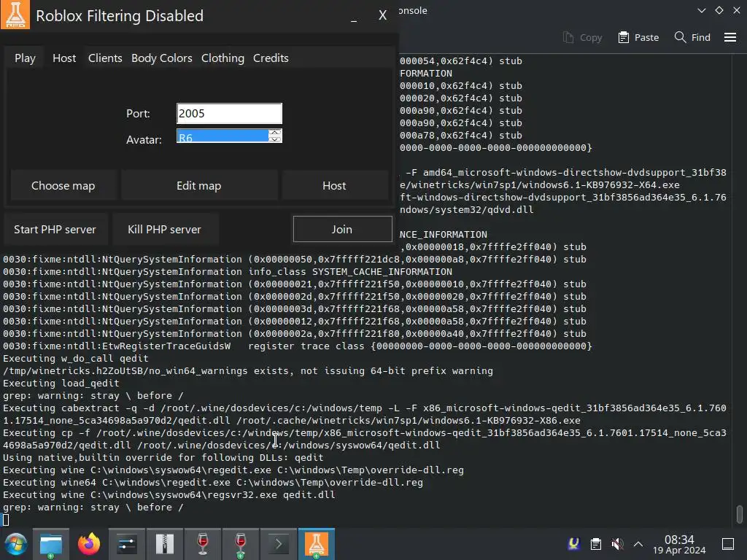Image resolution: width=747 pixels, height=560 pixels.
Task: Click the Roblox Filtering Disabled flask icon
Action: point(15,15)
